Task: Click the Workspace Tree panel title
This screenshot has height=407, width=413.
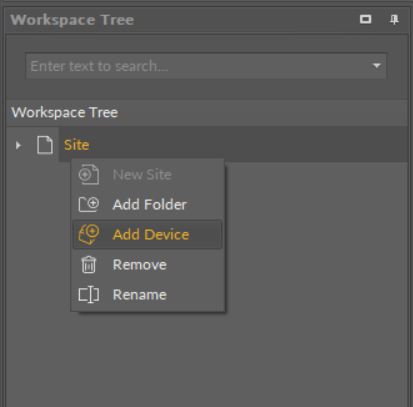Action: point(72,20)
